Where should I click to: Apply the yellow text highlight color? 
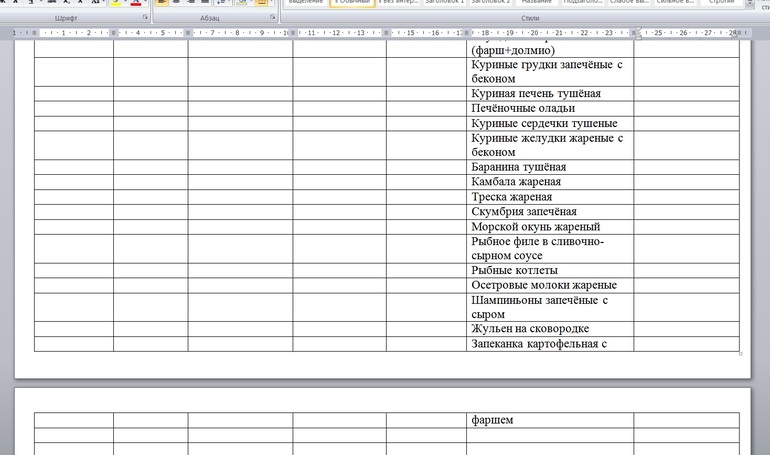point(116,3)
